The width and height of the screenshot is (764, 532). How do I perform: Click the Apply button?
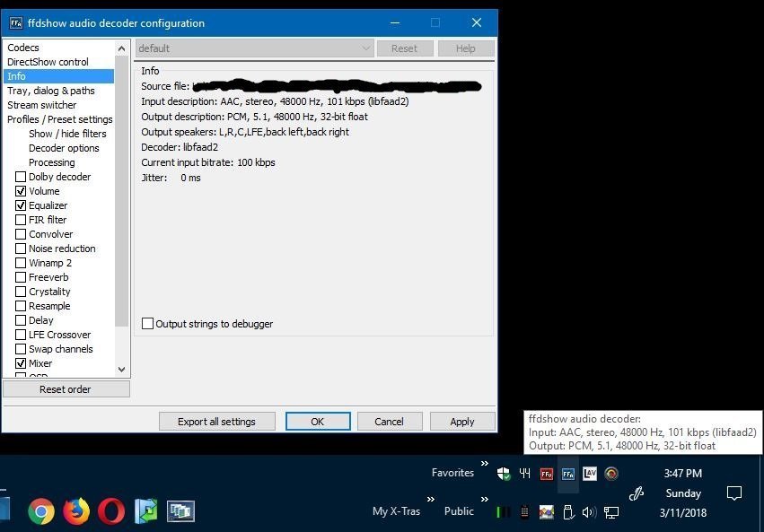click(x=462, y=422)
